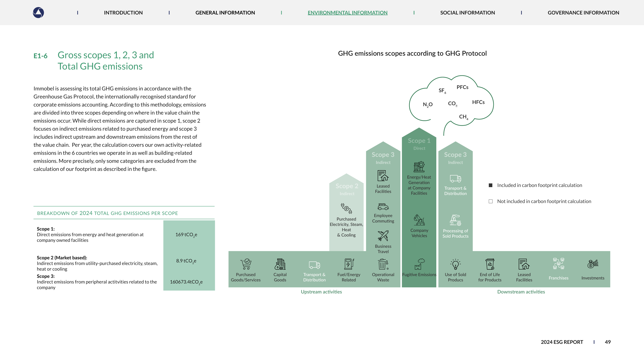Viewport: 644px width, 362px height.
Task: Click the Energy/Heat Generation facility icon
Action: [419, 167]
